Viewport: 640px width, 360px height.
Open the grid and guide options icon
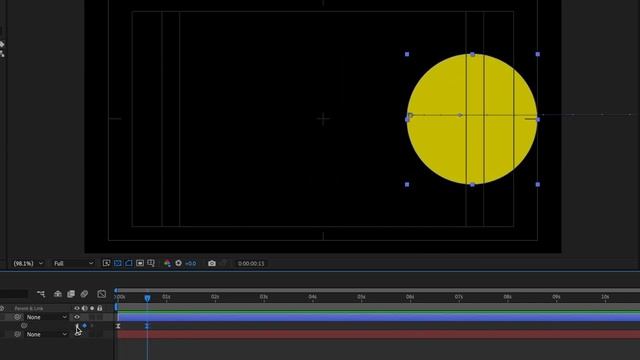pyautogui.click(x=151, y=263)
